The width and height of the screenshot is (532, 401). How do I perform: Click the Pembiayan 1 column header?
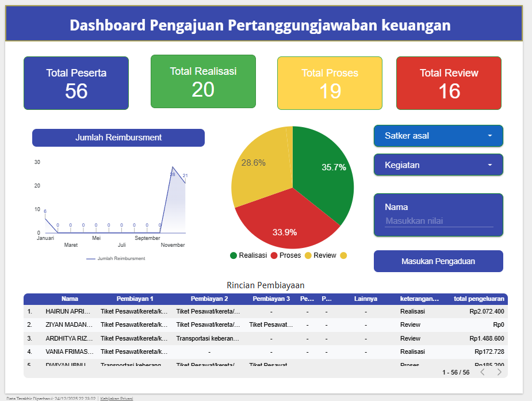pyautogui.click(x=135, y=299)
